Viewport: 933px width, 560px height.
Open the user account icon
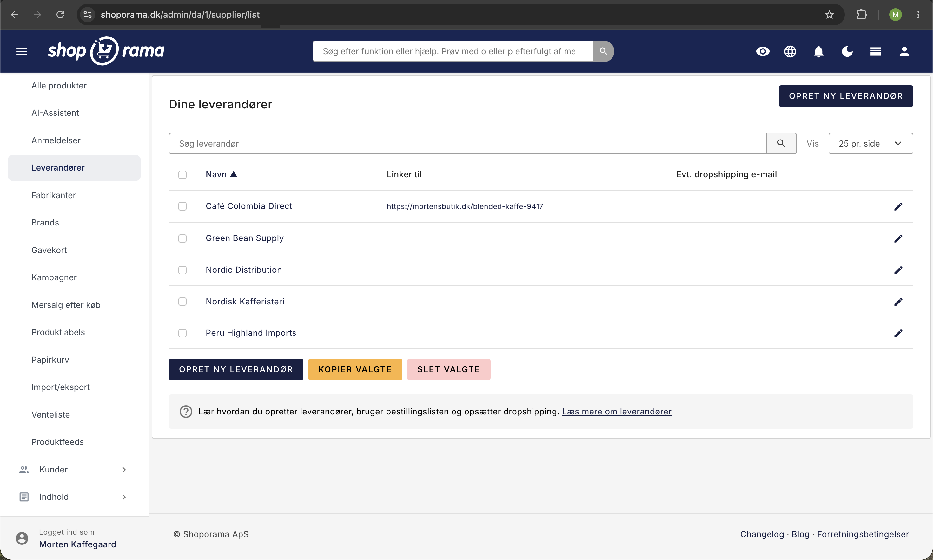[904, 51]
